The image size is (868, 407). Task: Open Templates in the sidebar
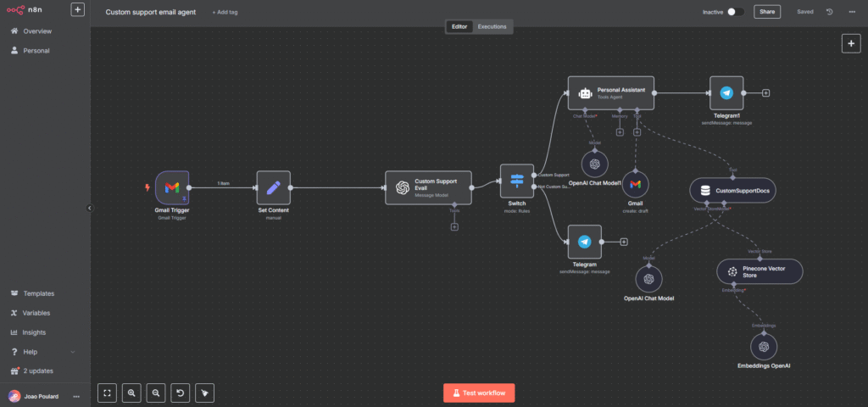(x=38, y=293)
